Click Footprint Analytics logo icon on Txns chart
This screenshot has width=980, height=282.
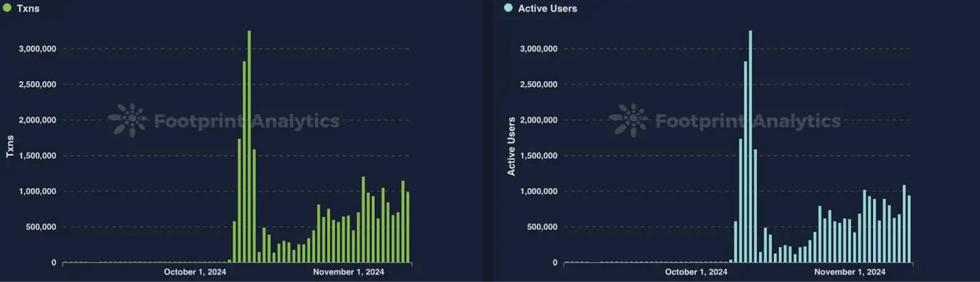tap(127, 120)
